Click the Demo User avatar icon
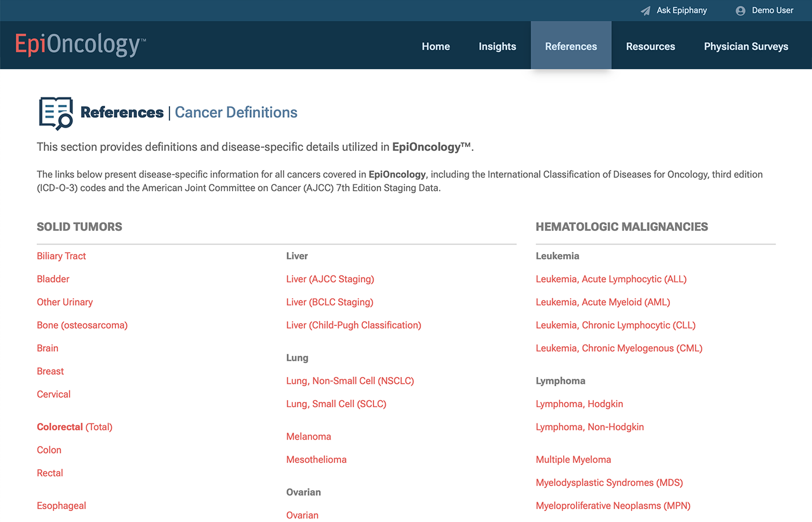 point(740,10)
